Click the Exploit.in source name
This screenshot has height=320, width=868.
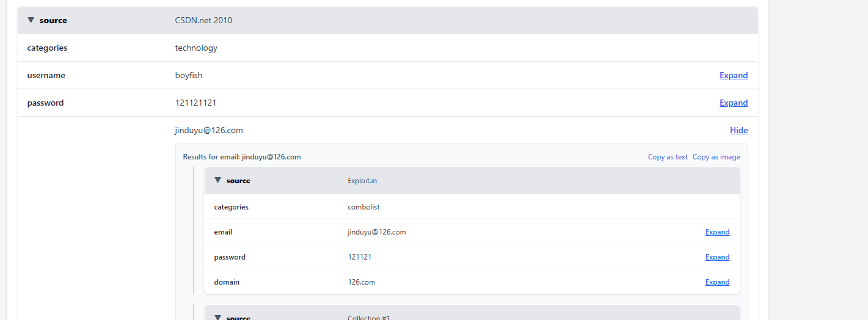click(x=362, y=181)
